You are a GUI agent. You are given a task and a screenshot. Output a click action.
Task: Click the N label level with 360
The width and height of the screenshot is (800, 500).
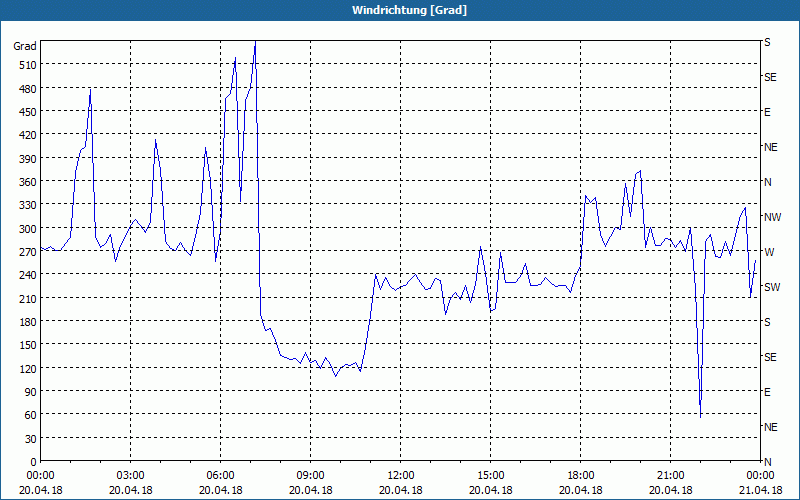tap(767, 182)
